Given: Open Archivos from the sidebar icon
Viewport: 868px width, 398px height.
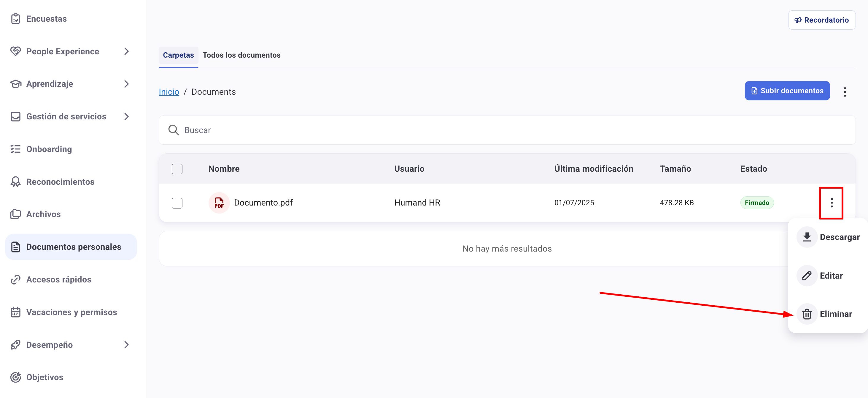Looking at the screenshot, I should click(15, 214).
